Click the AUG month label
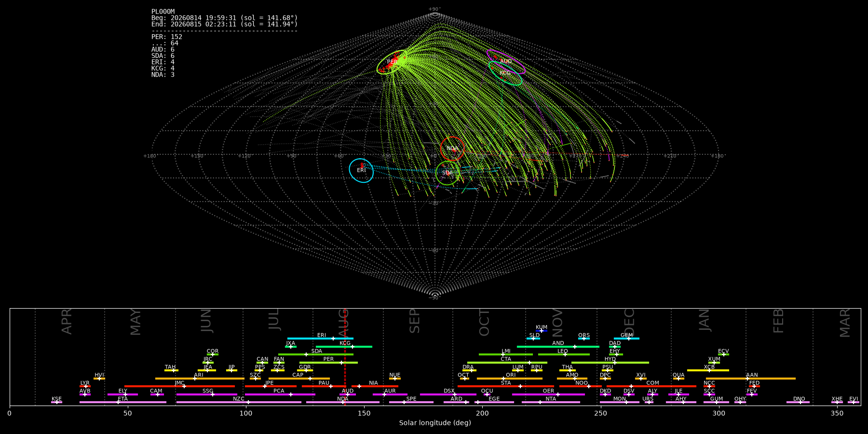Image resolution: width=868 pixels, height=434 pixels. [x=342, y=322]
